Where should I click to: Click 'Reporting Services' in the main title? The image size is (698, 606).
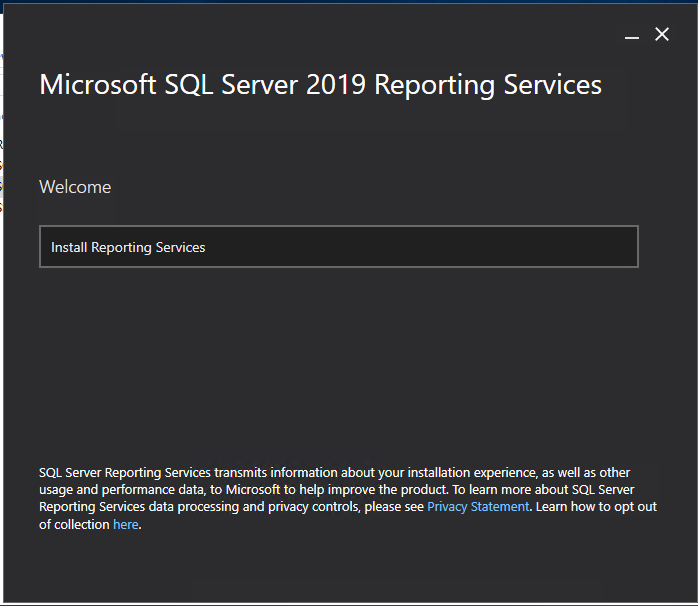488,85
